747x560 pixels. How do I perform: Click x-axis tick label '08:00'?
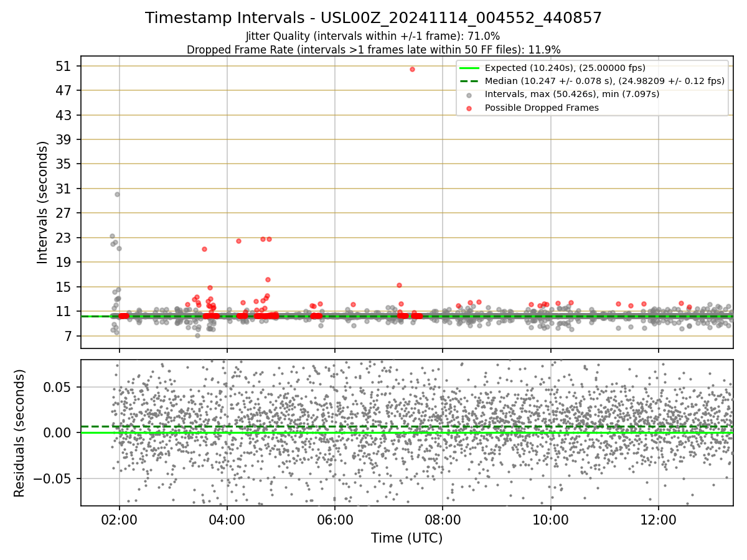443,520
